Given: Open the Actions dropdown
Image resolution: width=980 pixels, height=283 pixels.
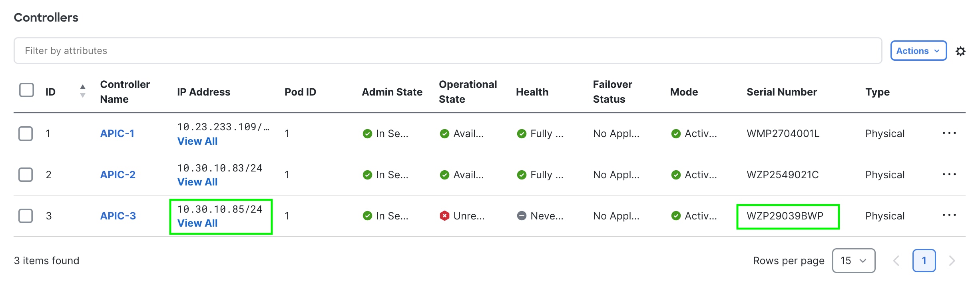Looking at the screenshot, I should (x=918, y=51).
